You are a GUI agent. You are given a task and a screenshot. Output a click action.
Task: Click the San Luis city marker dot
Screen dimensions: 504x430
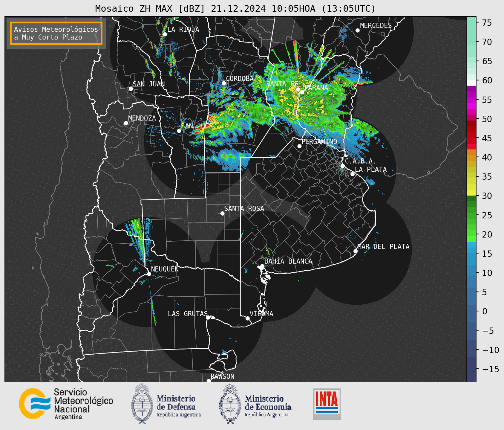point(179,131)
